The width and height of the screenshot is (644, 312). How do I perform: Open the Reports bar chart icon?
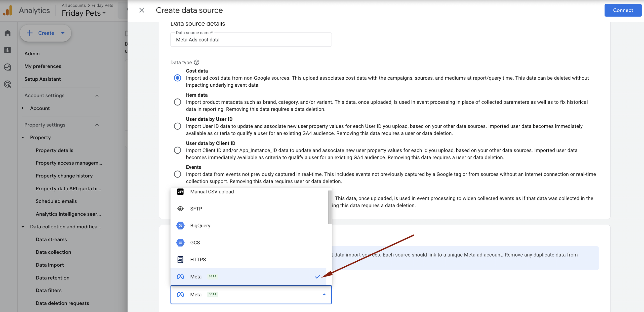point(8,50)
